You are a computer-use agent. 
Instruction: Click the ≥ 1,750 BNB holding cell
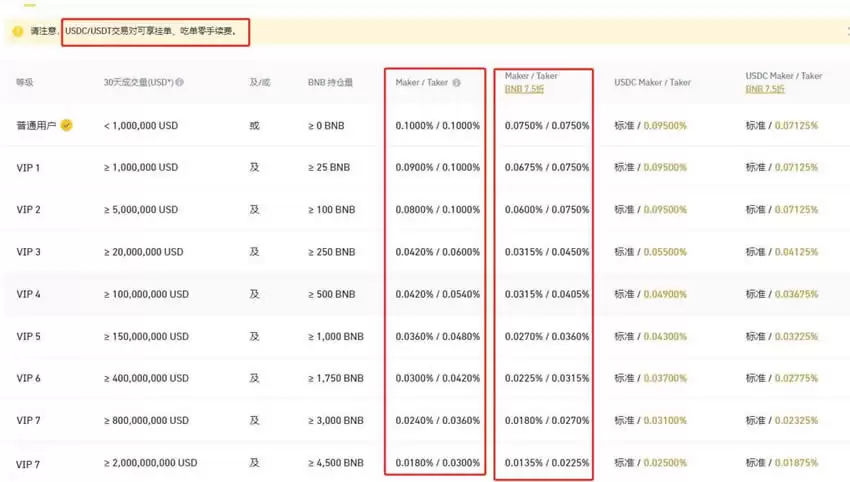coord(335,379)
